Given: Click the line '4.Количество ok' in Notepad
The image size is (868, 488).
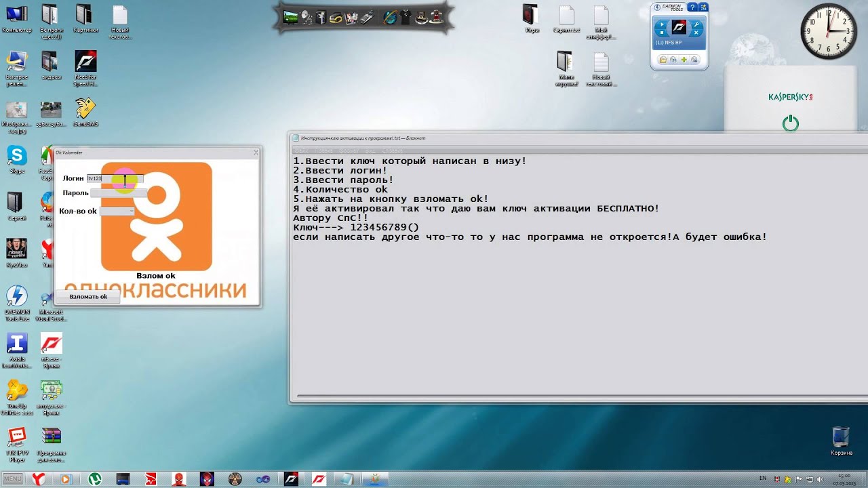Looking at the screenshot, I should coord(340,189).
